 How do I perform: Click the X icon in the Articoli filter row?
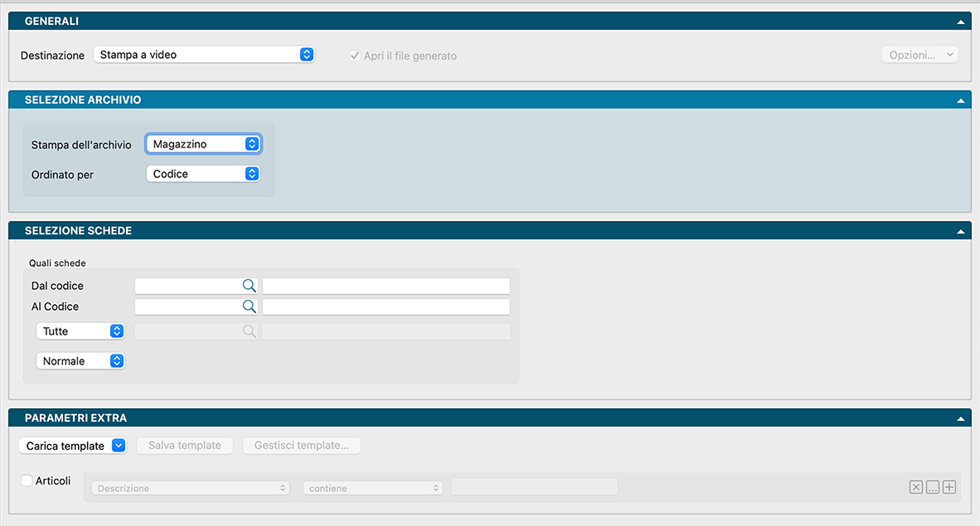[x=915, y=488]
